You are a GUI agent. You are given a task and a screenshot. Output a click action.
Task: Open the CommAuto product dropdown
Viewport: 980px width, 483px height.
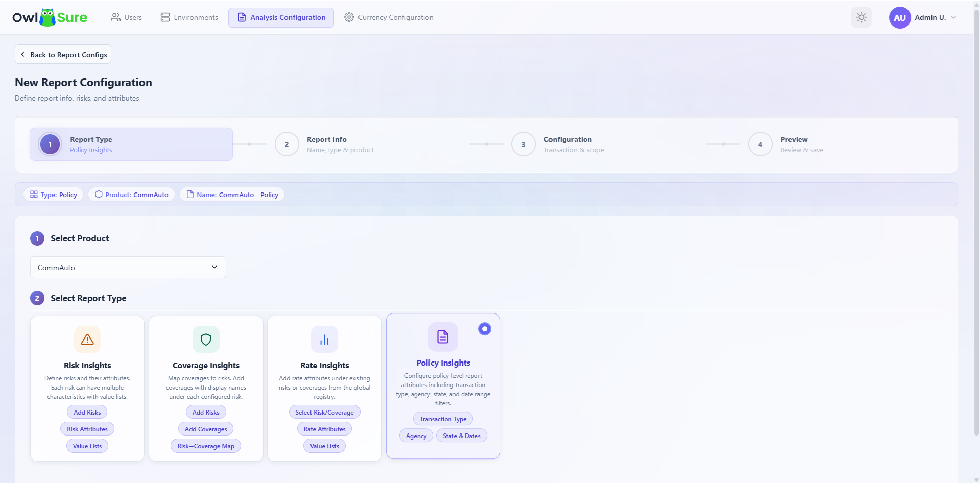pyautogui.click(x=128, y=268)
